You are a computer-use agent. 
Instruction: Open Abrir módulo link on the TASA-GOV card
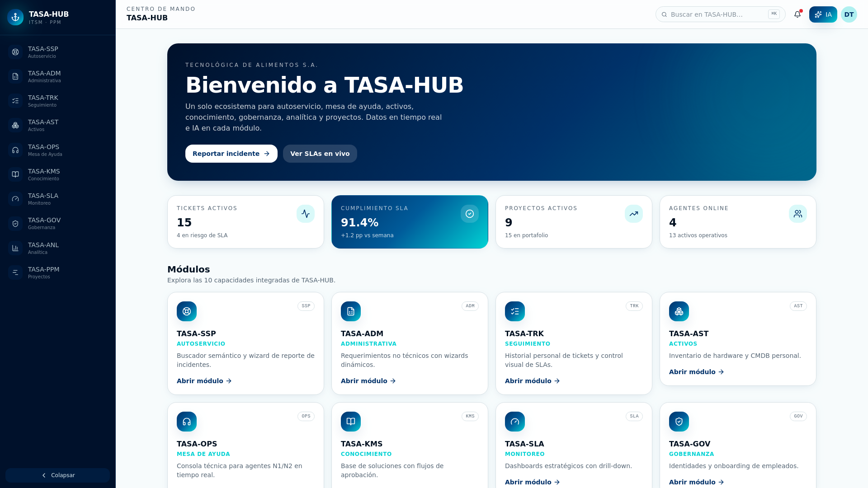pyautogui.click(x=697, y=482)
